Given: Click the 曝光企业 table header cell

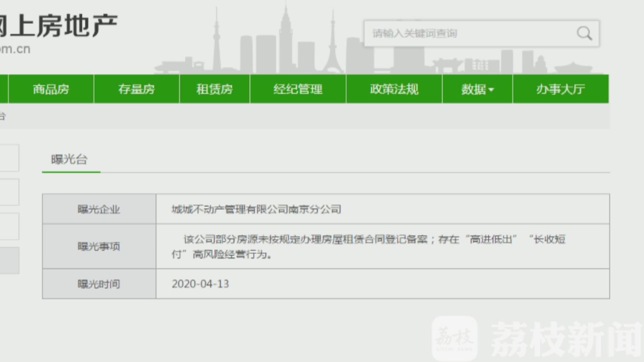Looking at the screenshot, I should coord(99,209).
